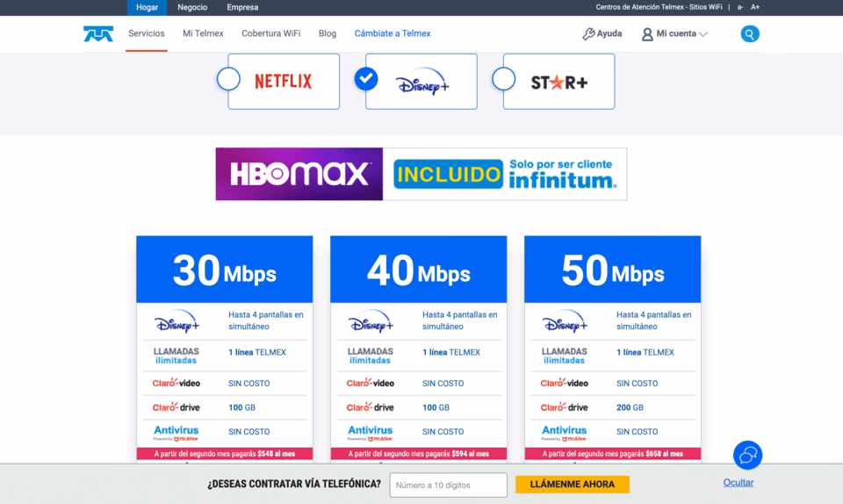The height and width of the screenshot is (504, 843).
Task: Click the Star+ logo card
Action: (559, 82)
